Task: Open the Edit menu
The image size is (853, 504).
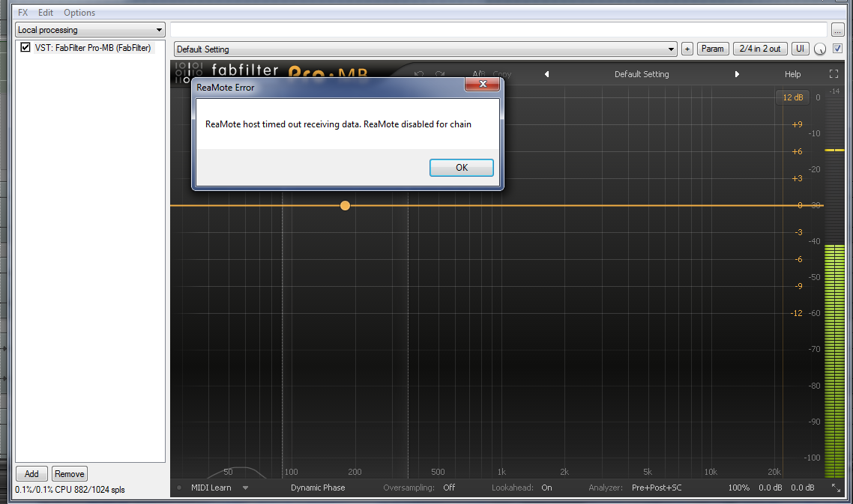Action: [46, 13]
